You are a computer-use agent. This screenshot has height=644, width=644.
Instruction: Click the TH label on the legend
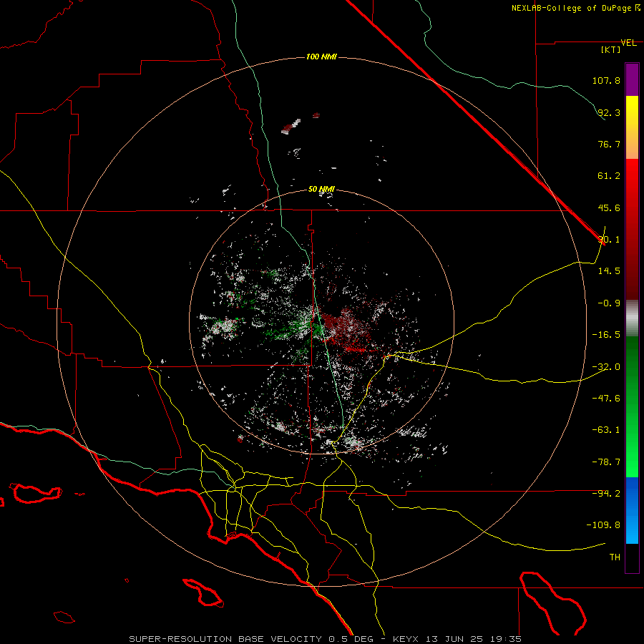[615, 557]
